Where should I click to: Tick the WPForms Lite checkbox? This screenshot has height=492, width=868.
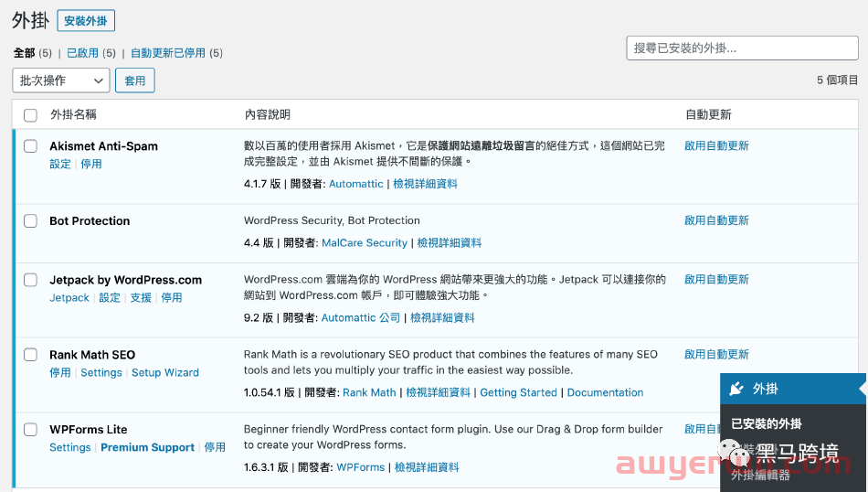[x=30, y=430]
